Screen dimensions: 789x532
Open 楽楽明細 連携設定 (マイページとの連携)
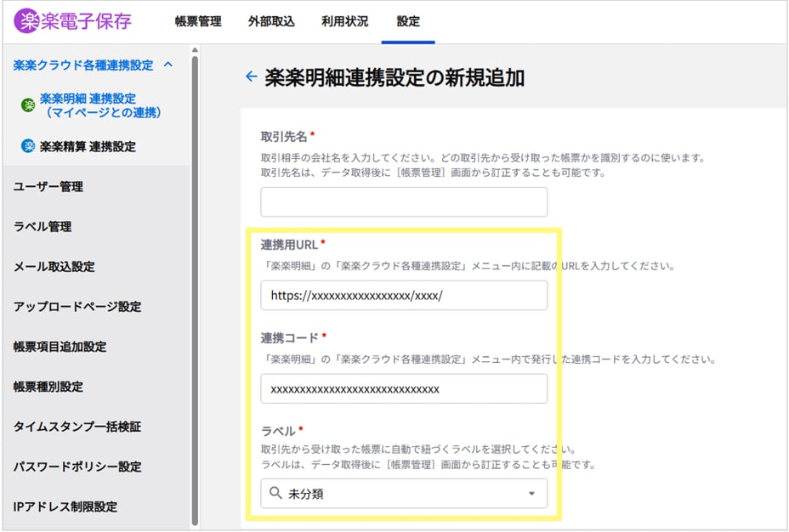click(x=99, y=105)
